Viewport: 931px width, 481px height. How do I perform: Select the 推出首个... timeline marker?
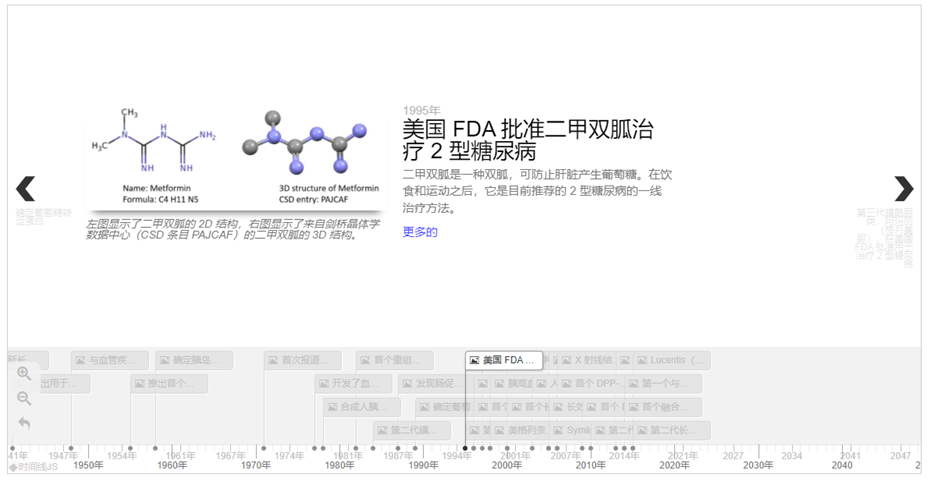pos(169,384)
